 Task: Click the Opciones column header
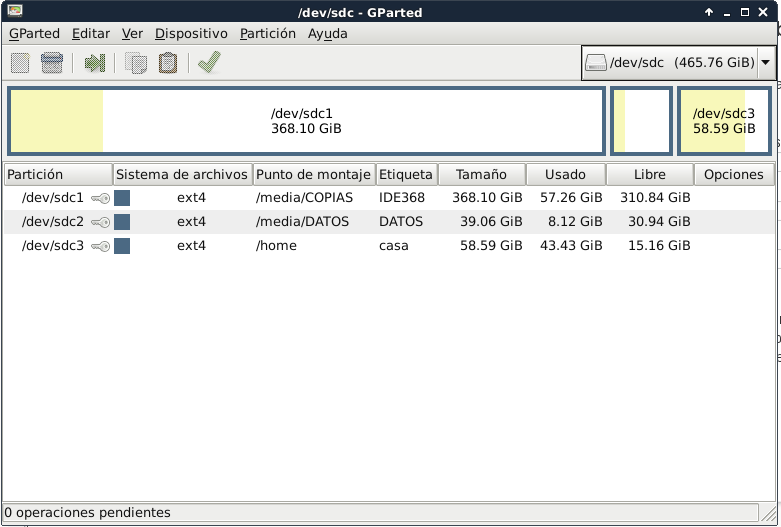click(x=734, y=174)
